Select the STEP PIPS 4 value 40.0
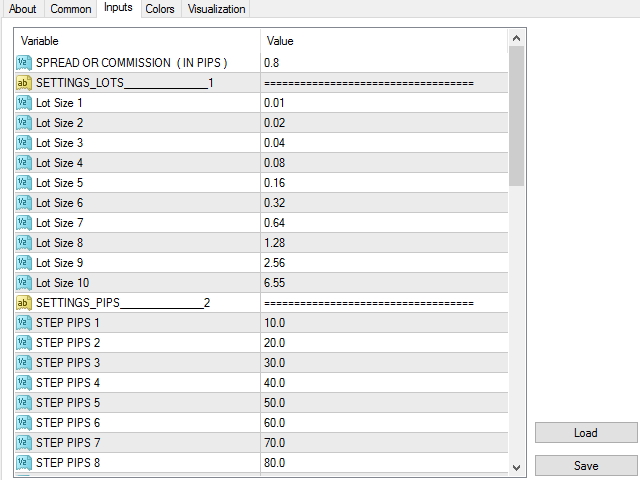640x480 pixels. click(274, 383)
